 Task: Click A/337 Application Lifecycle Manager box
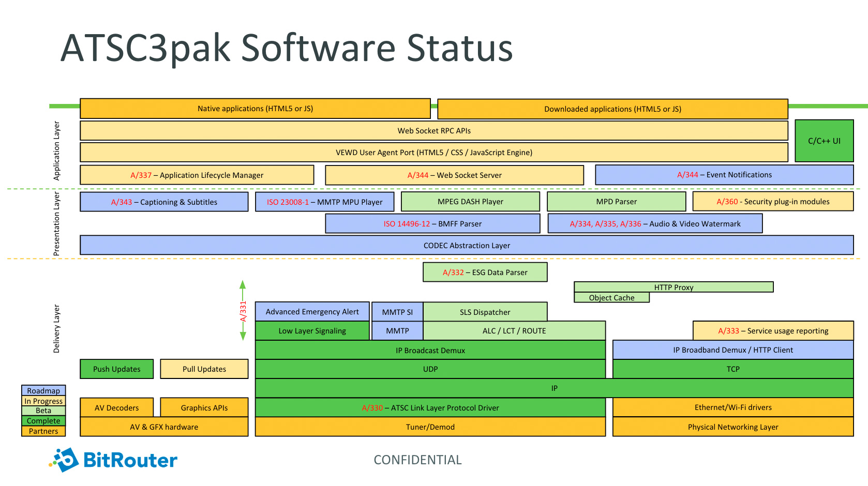[197, 175]
